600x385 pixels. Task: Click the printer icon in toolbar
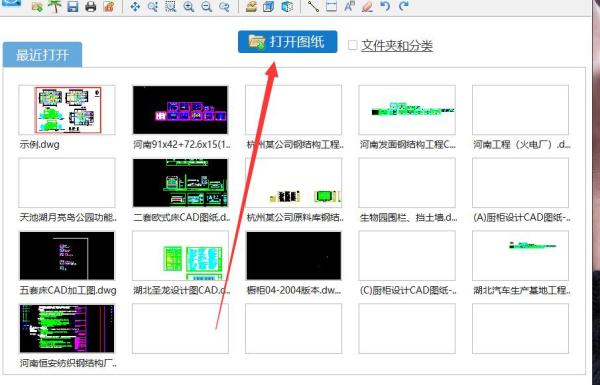click(x=91, y=7)
